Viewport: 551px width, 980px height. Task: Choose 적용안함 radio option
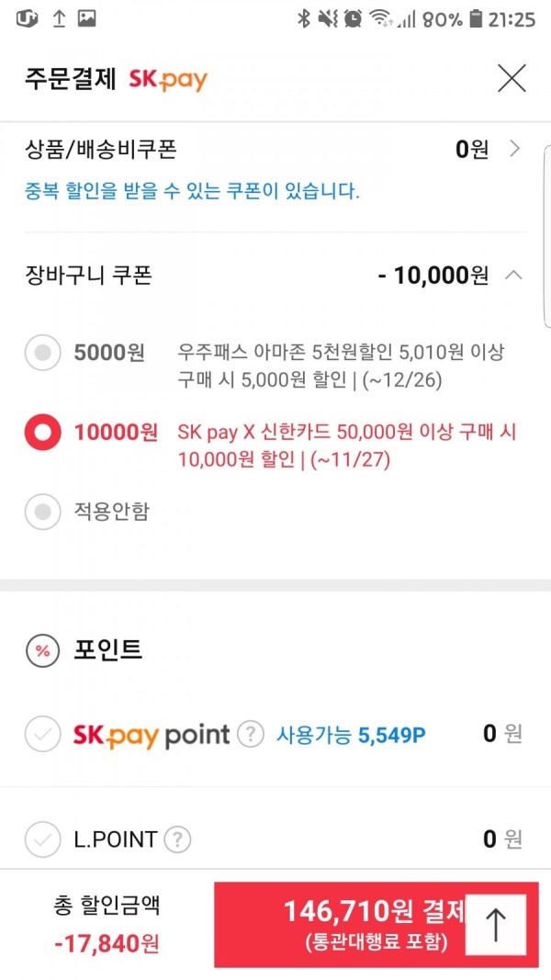click(42, 512)
